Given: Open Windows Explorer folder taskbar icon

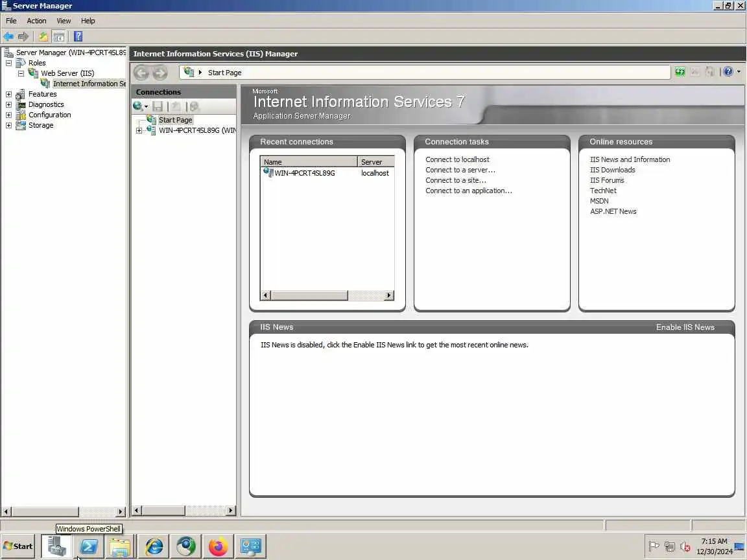Looking at the screenshot, I should point(119,546).
